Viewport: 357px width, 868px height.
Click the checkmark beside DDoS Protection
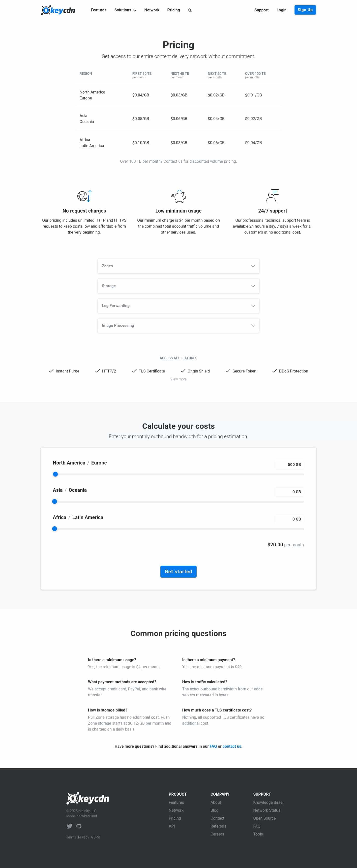[x=274, y=371]
